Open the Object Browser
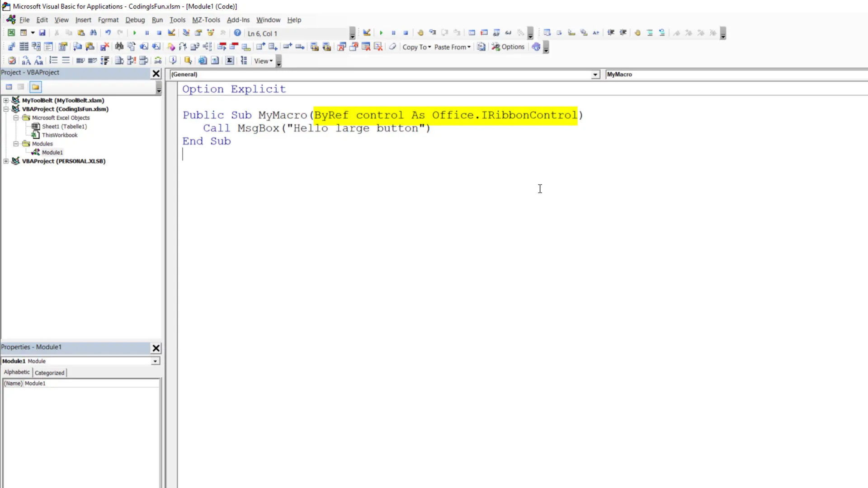Viewport: 868px width, 488px height. pyautogui.click(x=211, y=33)
